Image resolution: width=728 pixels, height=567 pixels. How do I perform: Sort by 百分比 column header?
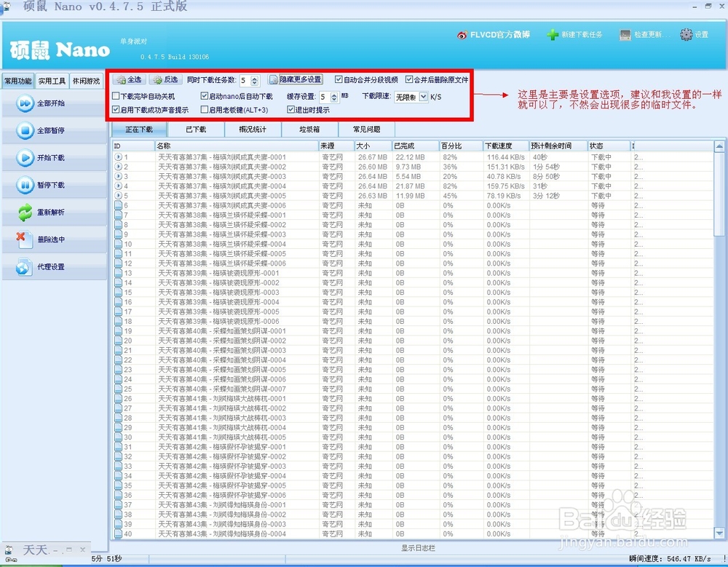tap(461, 146)
